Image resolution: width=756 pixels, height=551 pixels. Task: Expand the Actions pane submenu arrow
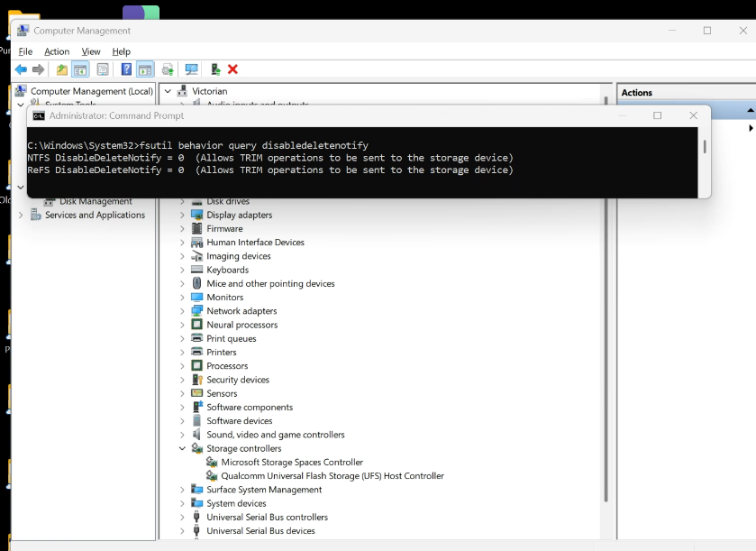tap(751, 128)
